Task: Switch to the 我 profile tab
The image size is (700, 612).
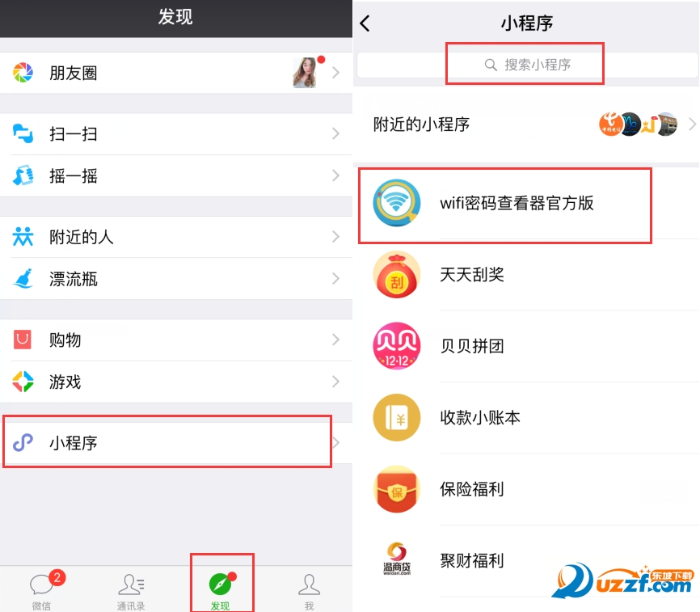Action: [x=309, y=592]
